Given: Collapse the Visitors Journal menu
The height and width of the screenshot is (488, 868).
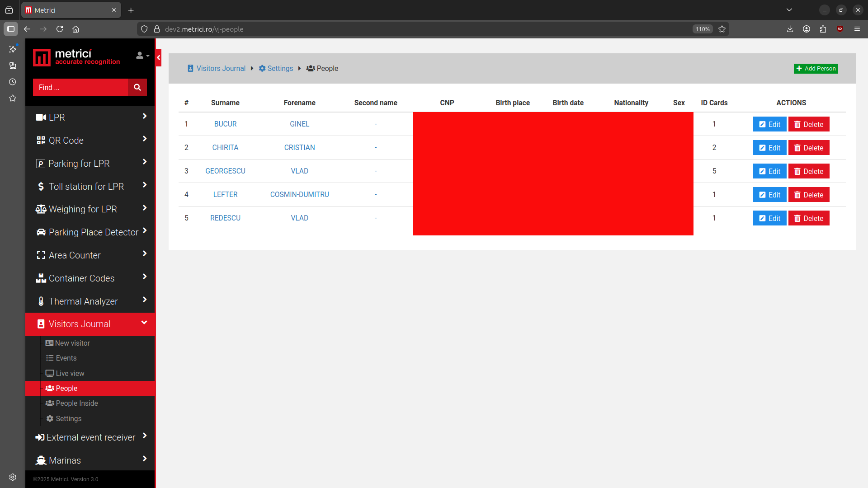Looking at the screenshot, I should 90,324.
